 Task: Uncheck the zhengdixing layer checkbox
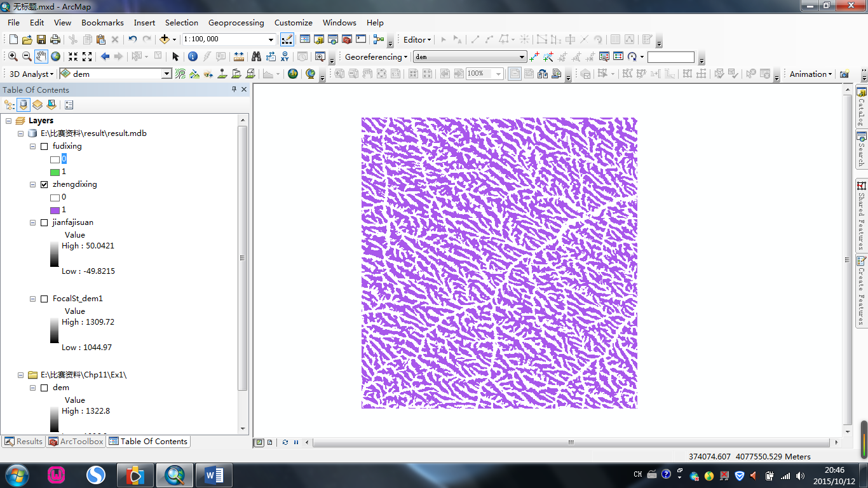click(x=44, y=184)
